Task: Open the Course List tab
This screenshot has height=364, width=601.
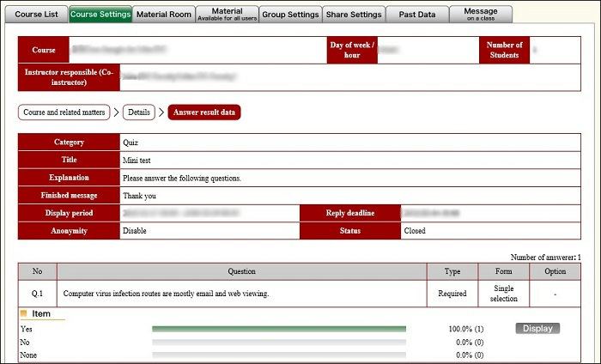Action: click(x=35, y=14)
